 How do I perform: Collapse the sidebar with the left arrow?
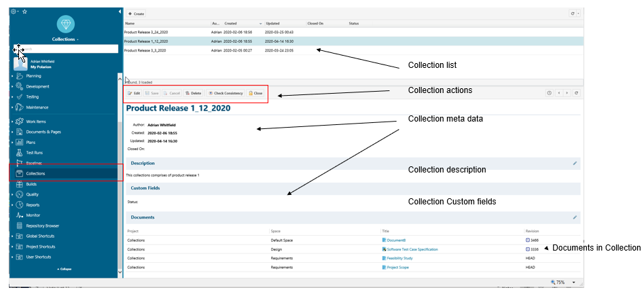coord(120,12)
